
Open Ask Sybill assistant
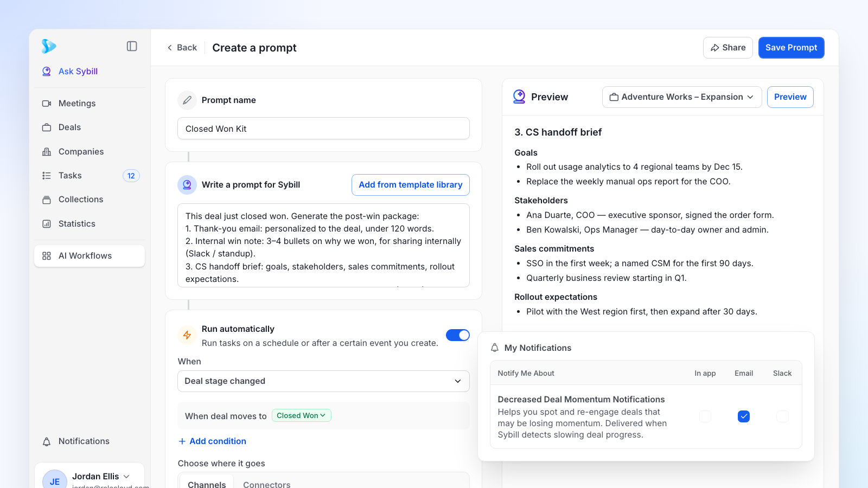(x=70, y=72)
